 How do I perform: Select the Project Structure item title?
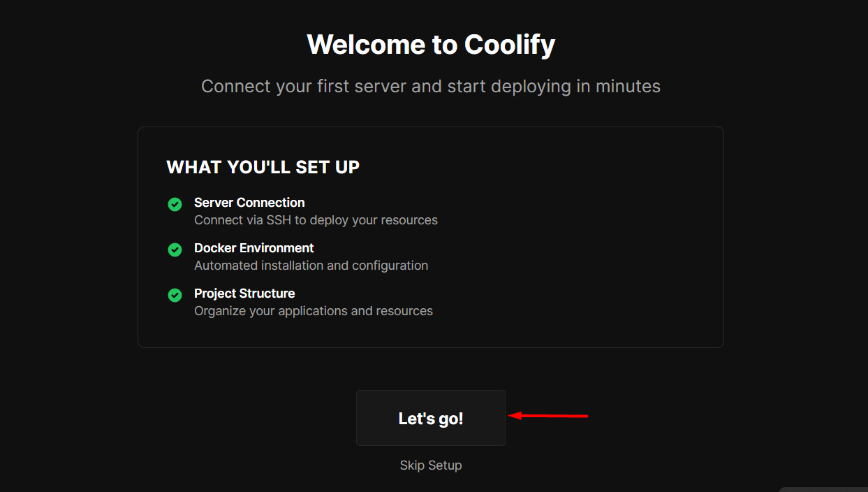(x=244, y=294)
